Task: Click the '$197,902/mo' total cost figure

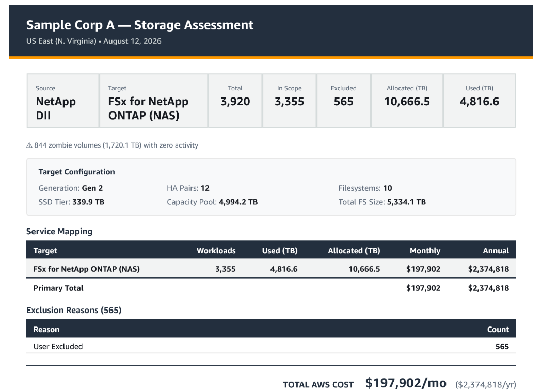Action: [x=406, y=383]
